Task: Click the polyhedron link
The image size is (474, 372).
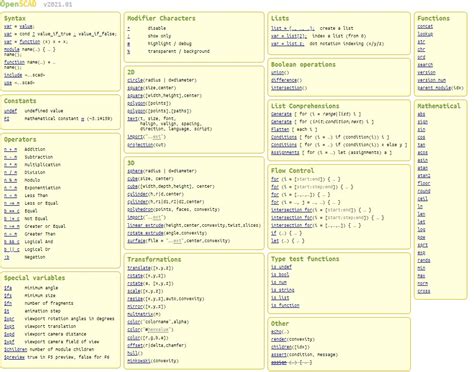Action: tap(140, 210)
